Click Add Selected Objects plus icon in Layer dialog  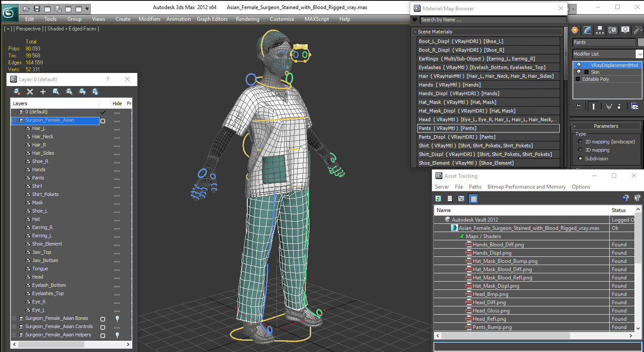[x=43, y=92]
